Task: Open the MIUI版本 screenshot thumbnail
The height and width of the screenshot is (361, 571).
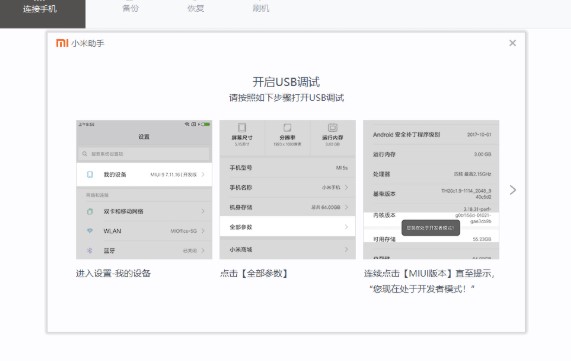Action: point(431,189)
